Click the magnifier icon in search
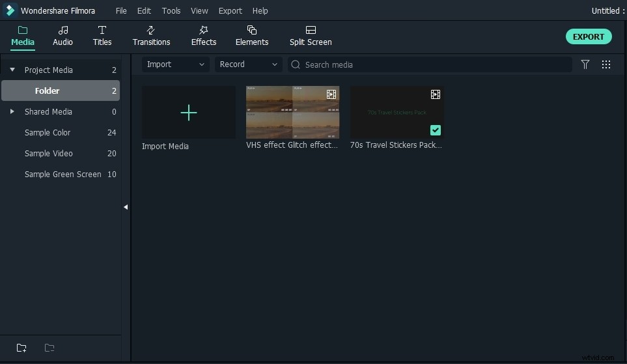The width and height of the screenshot is (627, 364). coord(296,64)
